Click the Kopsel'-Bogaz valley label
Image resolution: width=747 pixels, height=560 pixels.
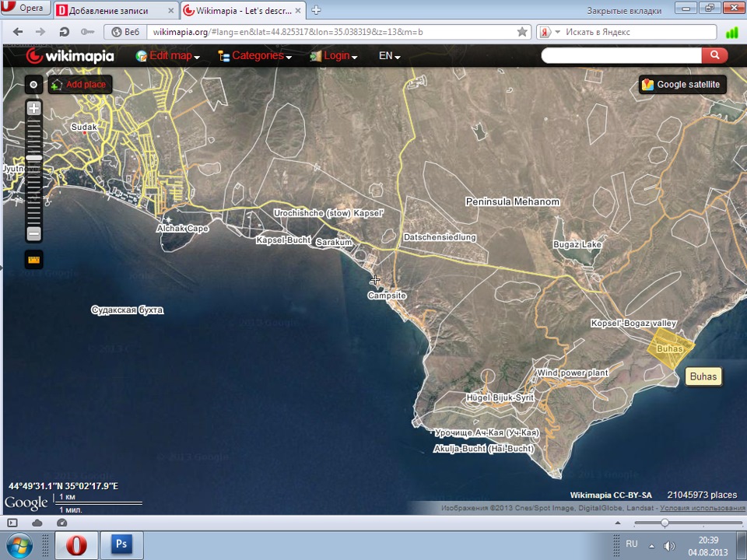pyautogui.click(x=633, y=323)
